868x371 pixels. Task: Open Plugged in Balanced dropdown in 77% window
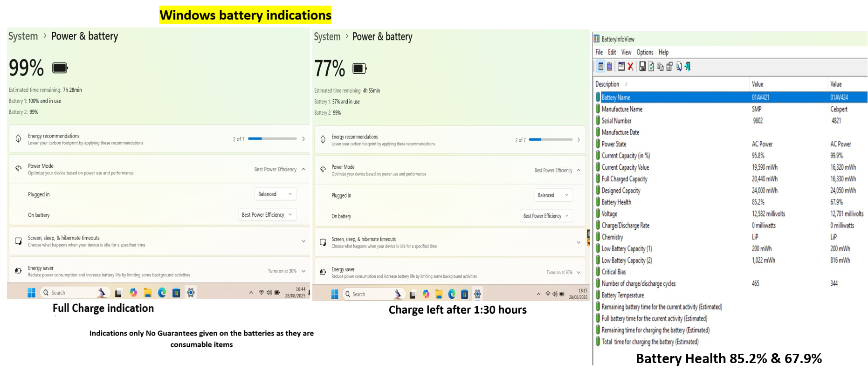553,195
